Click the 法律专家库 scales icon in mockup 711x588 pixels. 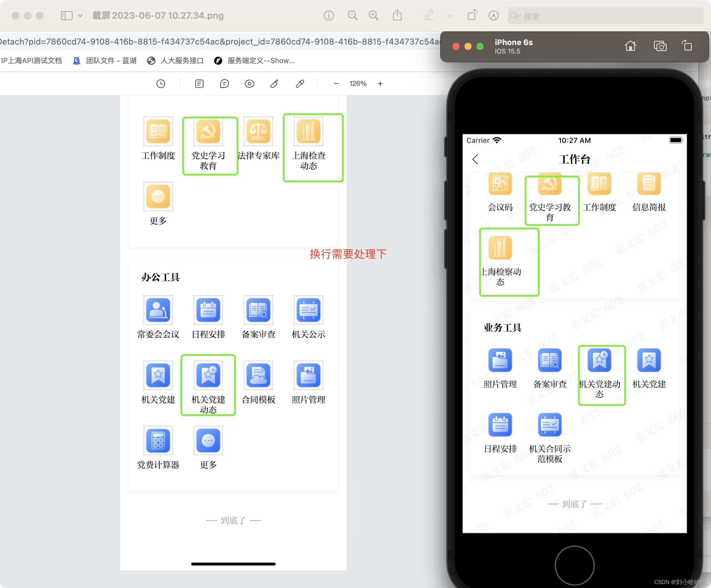pos(258,131)
